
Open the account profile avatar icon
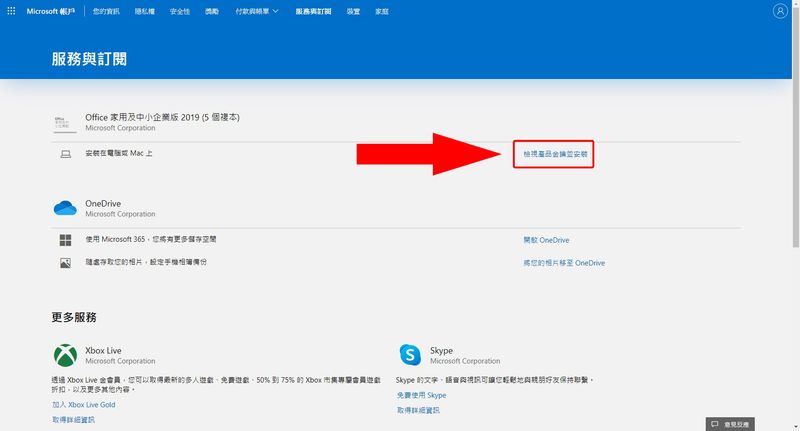(x=780, y=11)
